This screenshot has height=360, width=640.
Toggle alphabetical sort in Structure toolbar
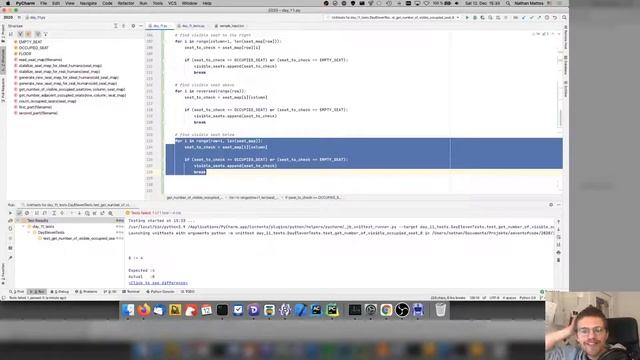[11, 34]
